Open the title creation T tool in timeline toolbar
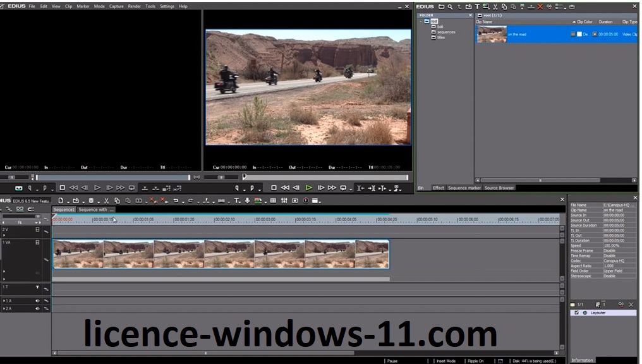 (x=236, y=201)
